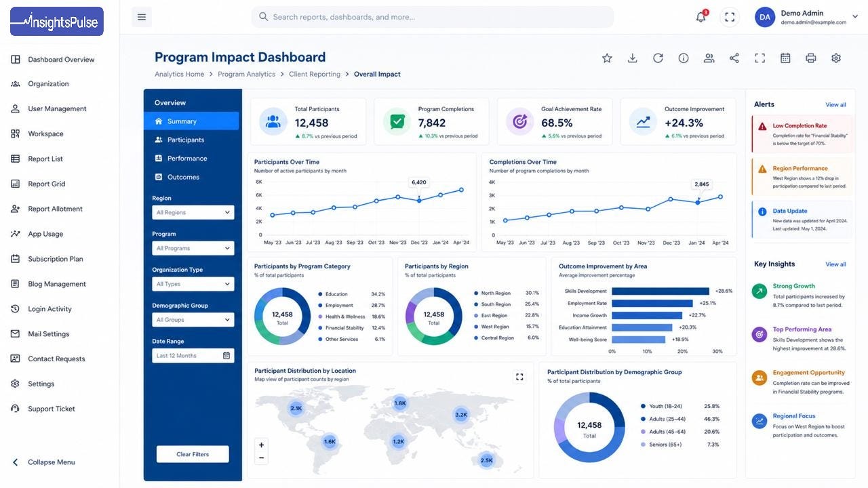Switch to the Participants tab
The height and width of the screenshot is (488, 868).
coord(191,140)
